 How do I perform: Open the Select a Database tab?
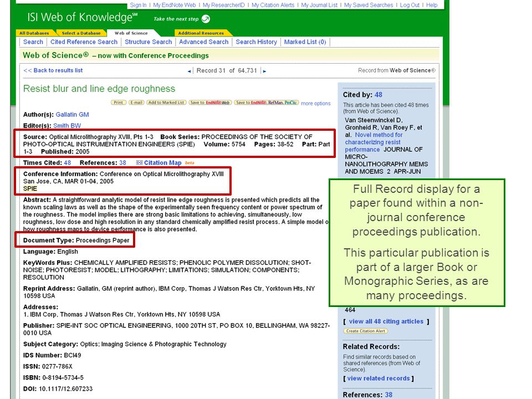pos(81,33)
